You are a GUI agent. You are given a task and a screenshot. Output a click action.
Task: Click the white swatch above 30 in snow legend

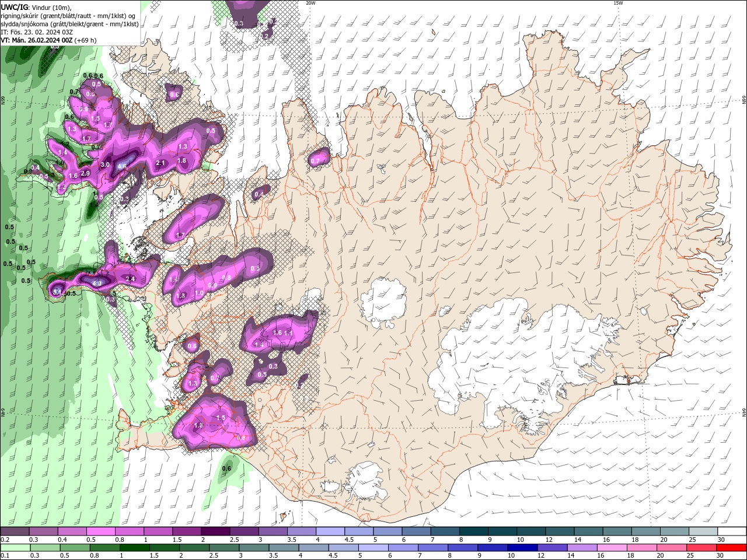(x=732, y=531)
